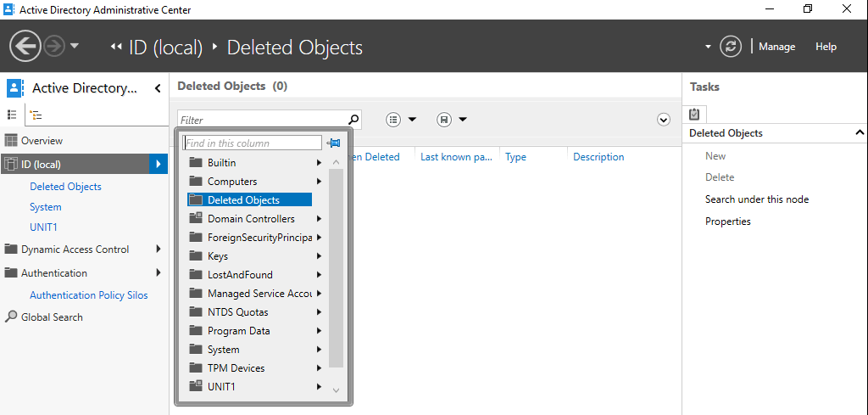Click Search under this node
This screenshot has height=415, width=868.
tap(757, 199)
